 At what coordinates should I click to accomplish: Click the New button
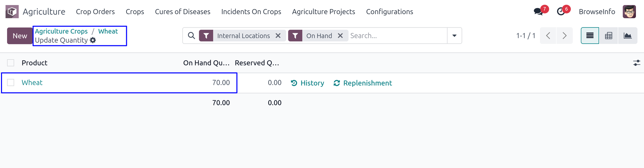point(20,36)
